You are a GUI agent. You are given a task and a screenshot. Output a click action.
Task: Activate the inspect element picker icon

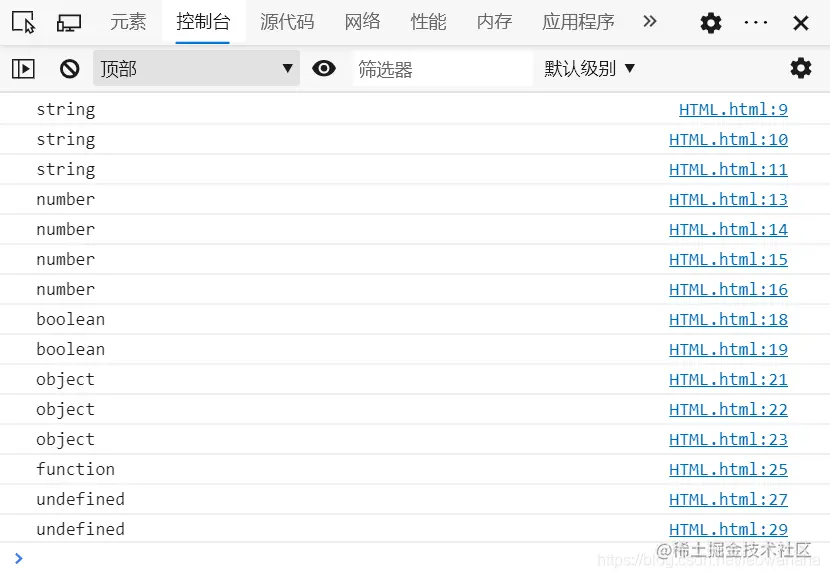[23, 22]
